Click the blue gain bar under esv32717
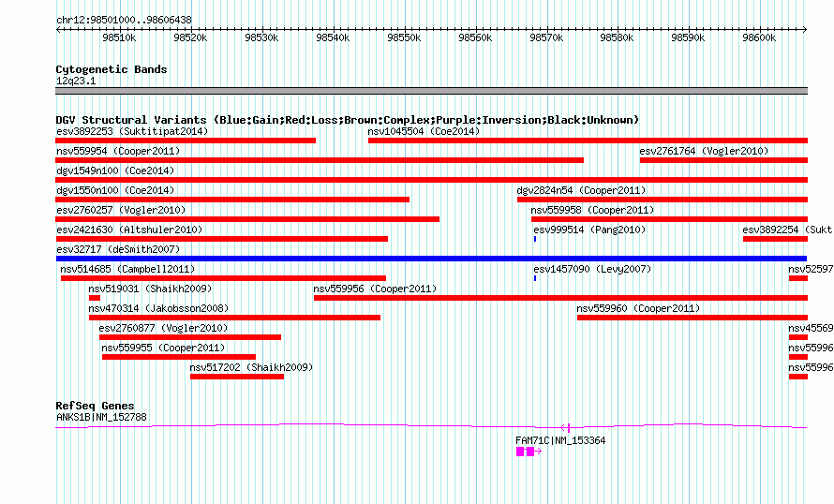834x504 pixels. pos(431,259)
